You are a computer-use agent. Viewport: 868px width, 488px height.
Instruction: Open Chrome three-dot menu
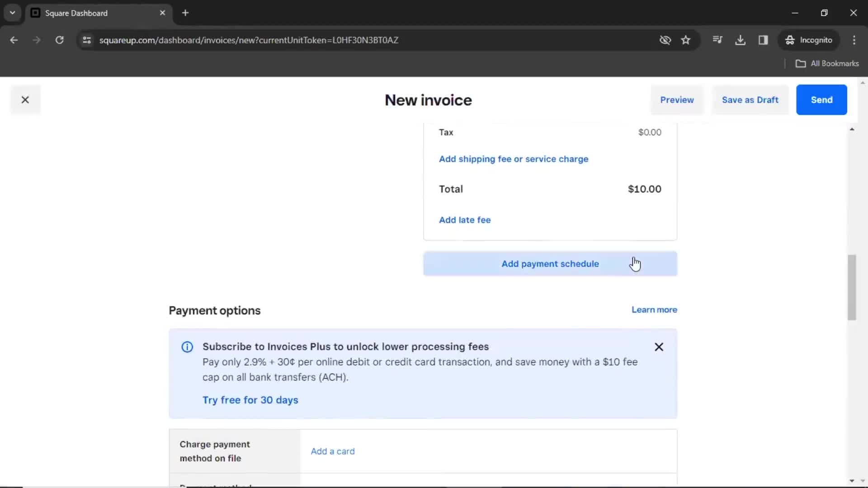(854, 40)
